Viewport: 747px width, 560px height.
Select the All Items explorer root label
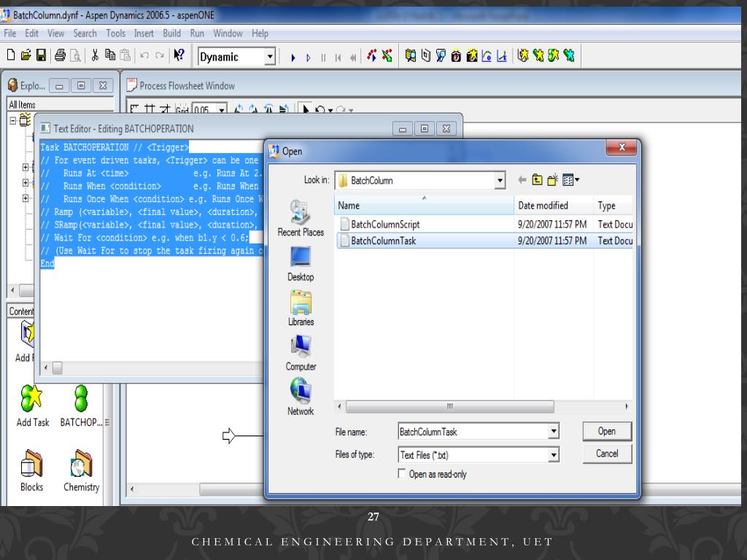(22, 105)
